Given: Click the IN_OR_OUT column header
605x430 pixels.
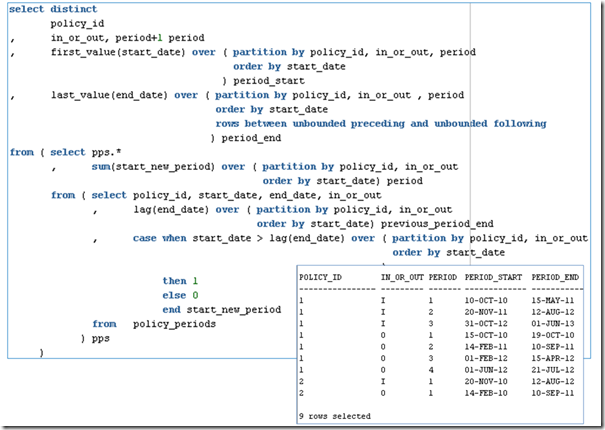Looking at the screenshot, I should tap(401, 275).
